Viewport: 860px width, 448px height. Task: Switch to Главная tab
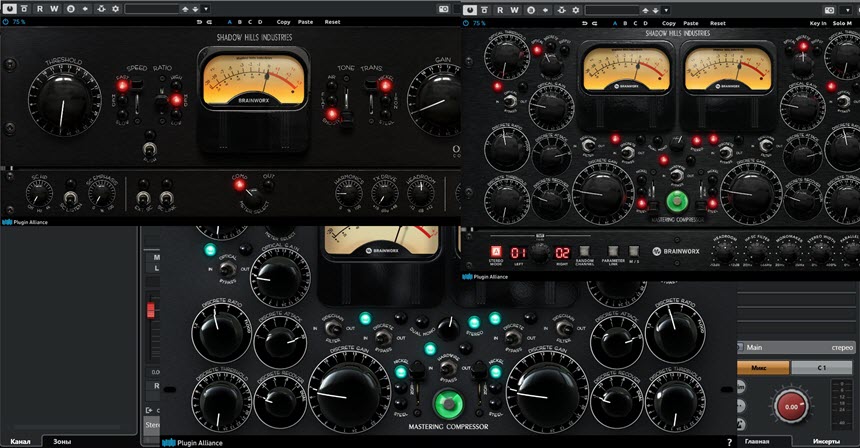pos(757,441)
